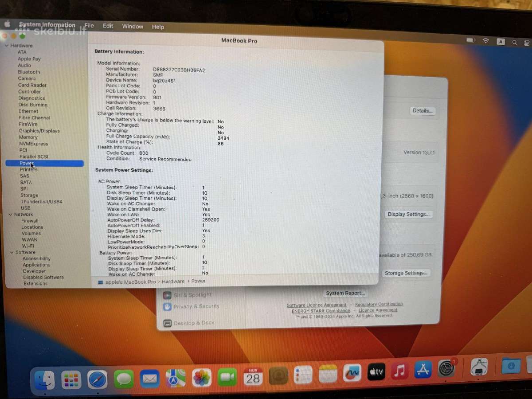
Task: Click the Wi-Fi status icon
Action: tap(486, 41)
